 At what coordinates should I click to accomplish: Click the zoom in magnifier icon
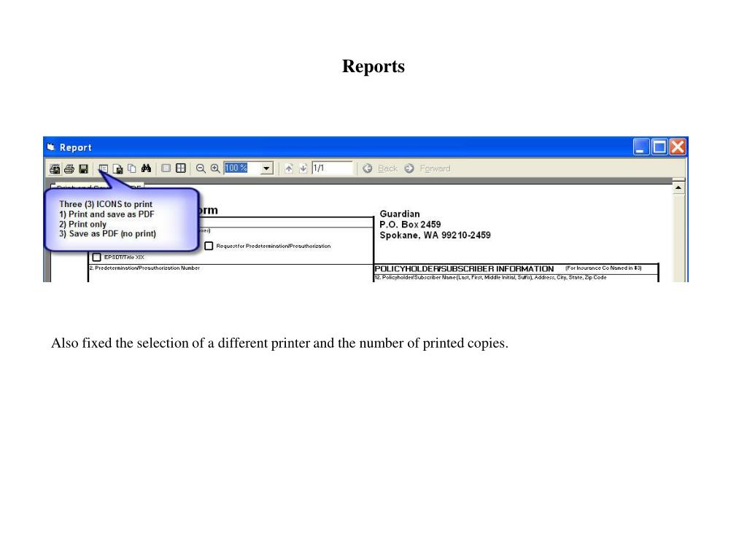click(x=215, y=168)
